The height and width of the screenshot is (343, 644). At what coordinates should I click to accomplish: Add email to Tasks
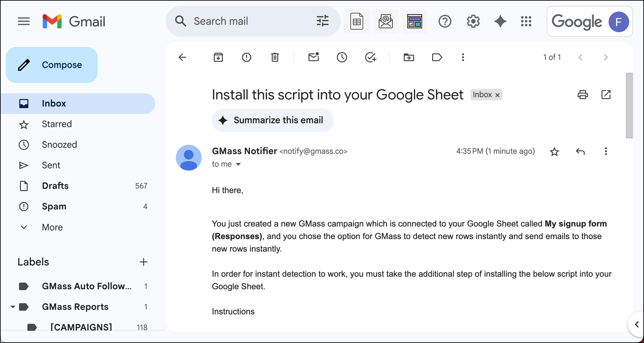[371, 57]
